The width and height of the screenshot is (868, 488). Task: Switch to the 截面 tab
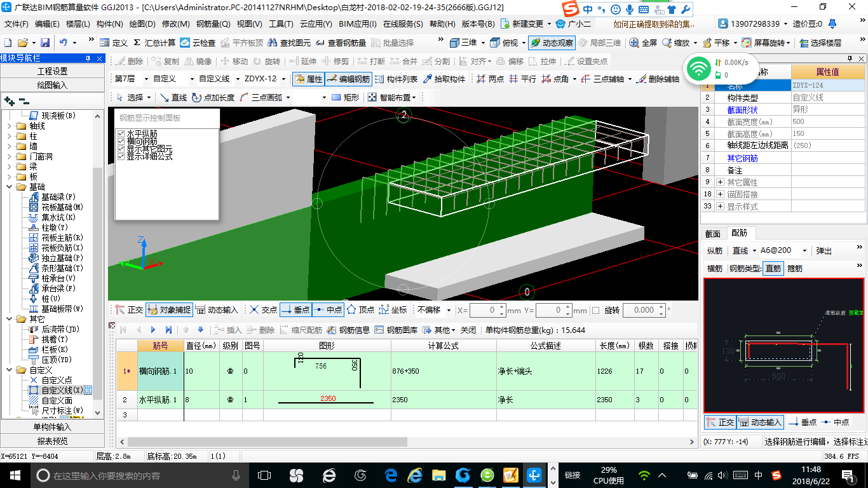(714, 233)
